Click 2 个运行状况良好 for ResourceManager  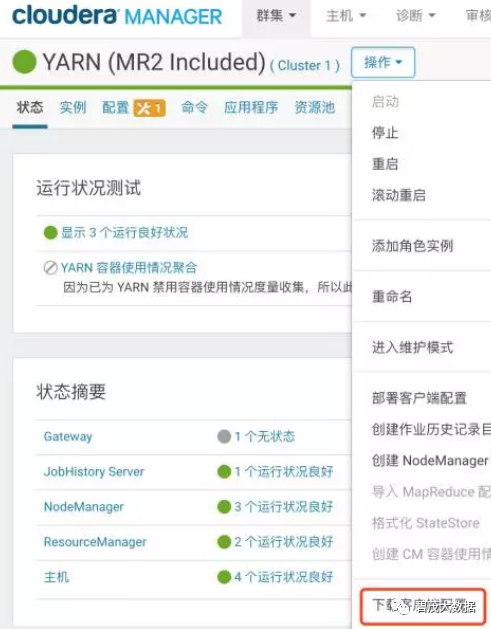tap(284, 542)
